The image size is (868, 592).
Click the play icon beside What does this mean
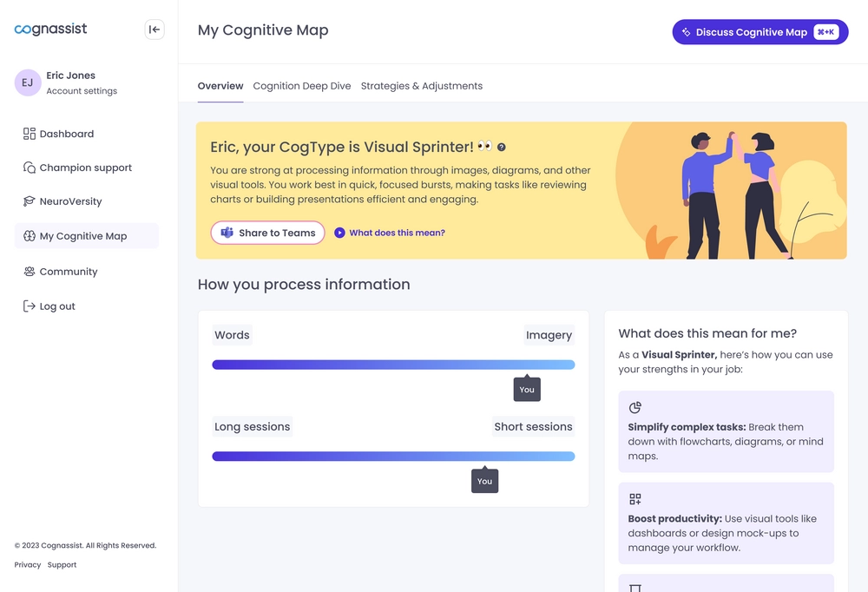(339, 233)
